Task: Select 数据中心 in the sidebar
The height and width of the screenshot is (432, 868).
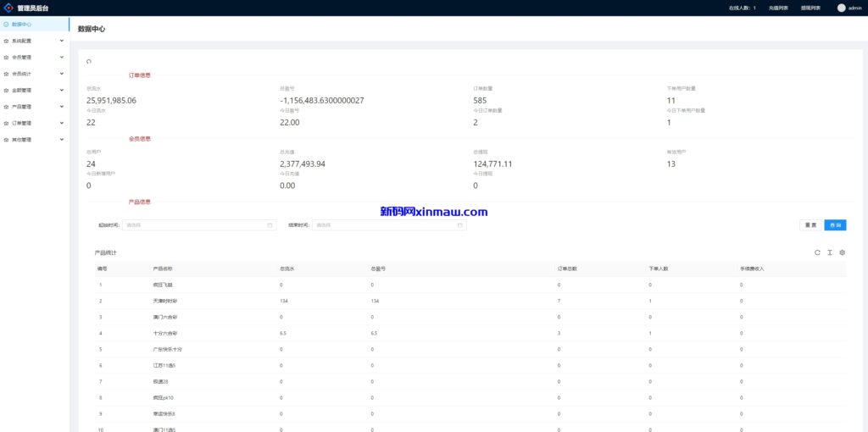Action: pyautogui.click(x=22, y=25)
